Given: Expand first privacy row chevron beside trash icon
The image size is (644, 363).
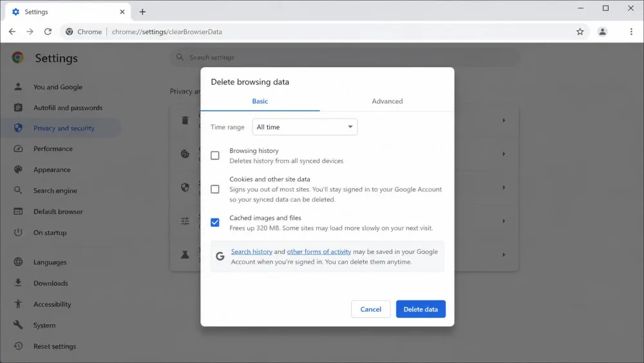Looking at the screenshot, I should pyautogui.click(x=504, y=121).
